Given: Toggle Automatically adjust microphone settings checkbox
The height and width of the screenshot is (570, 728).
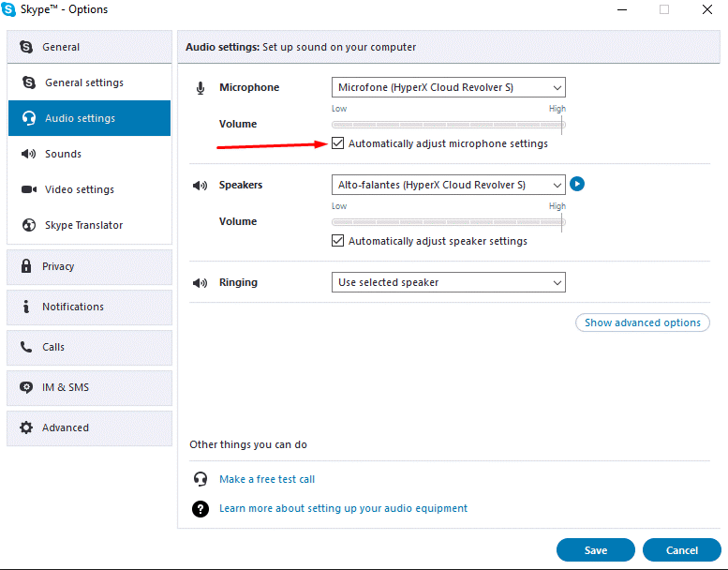Looking at the screenshot, I should [x=338, y=143].
